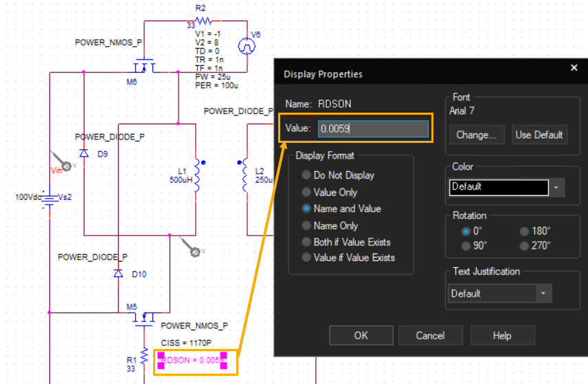Select the R2 resistor symbol
The height and width of the screenshot is (384, 588).
[x=203, y=21]
